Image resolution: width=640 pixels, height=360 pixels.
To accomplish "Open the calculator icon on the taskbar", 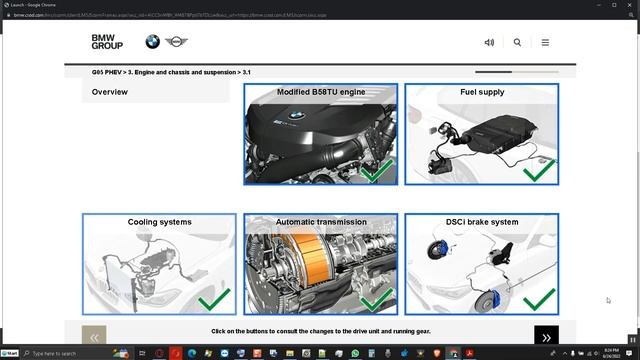I will click(371, 353).
